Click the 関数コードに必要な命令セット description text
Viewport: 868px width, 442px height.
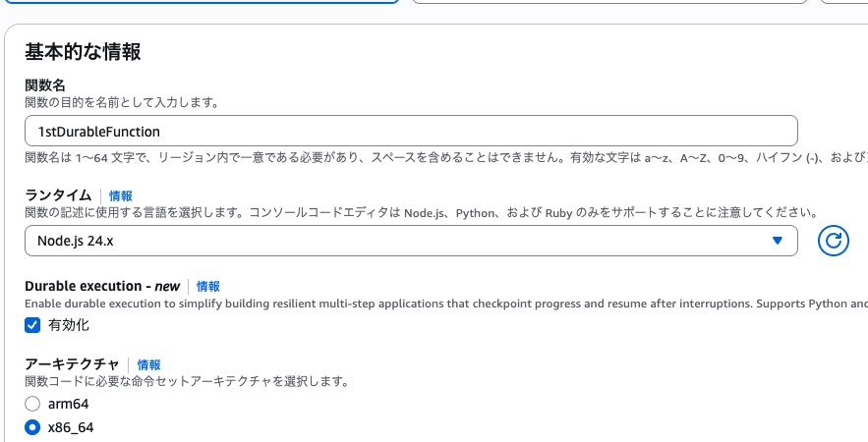click(187, 382)
